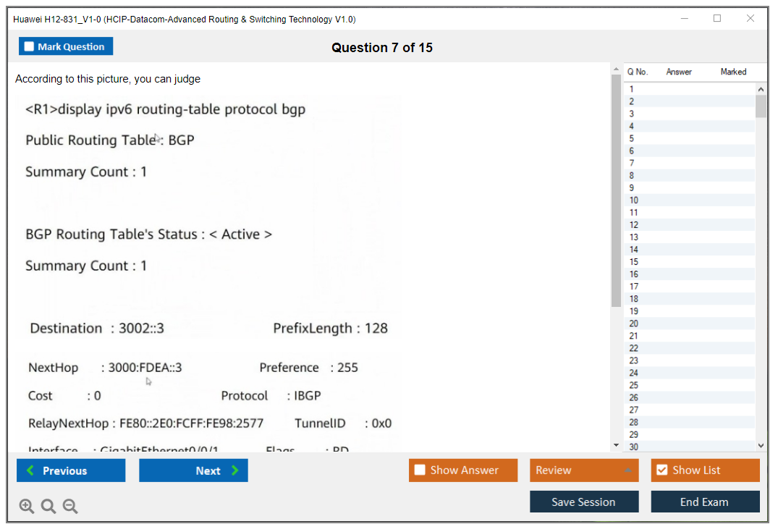Click the zoom in magnifier icon

27,507
